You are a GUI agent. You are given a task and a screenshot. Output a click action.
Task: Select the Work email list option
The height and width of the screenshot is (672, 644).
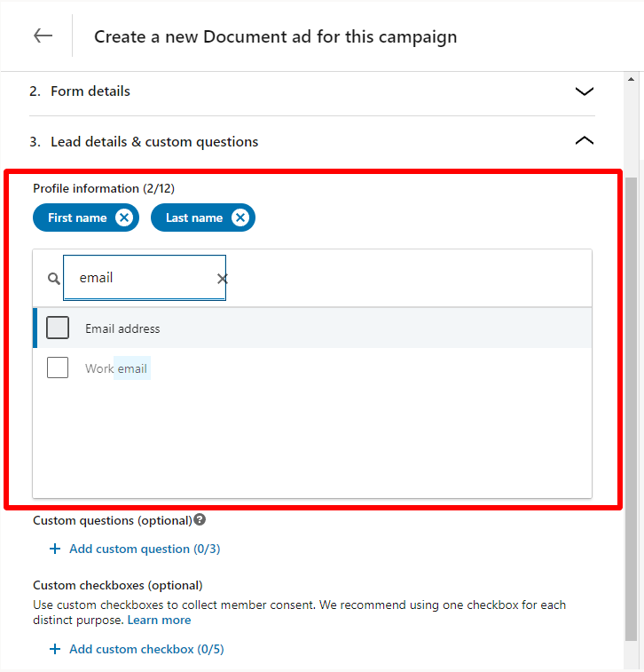coord(312,368)
